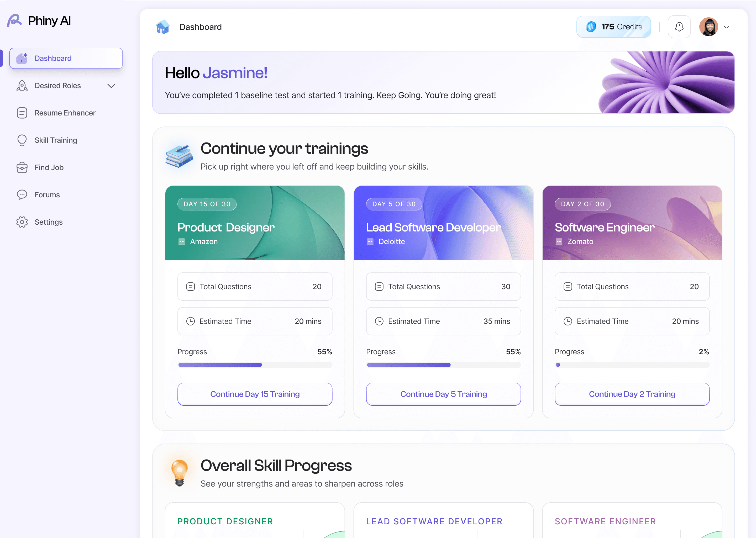This screenshot has height=538, width=756.
Task: Open the Software Engineer Zomato card banner
Action: (632, 223)
